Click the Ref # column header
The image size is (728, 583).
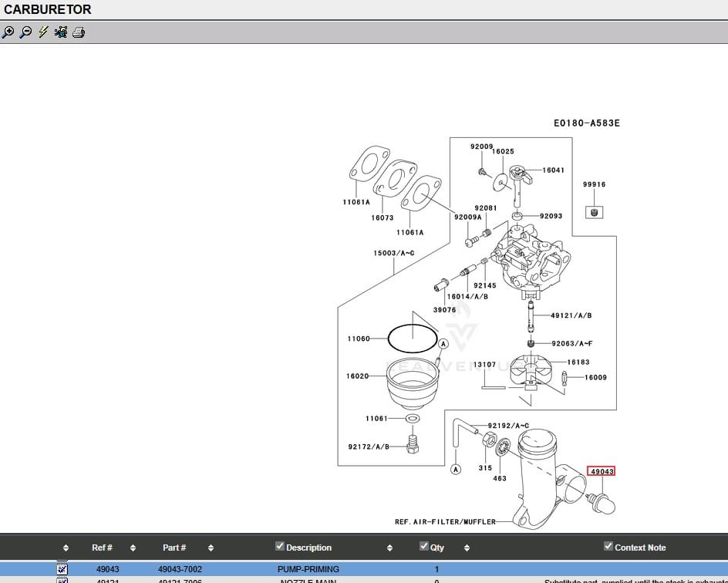click(102, 548)
